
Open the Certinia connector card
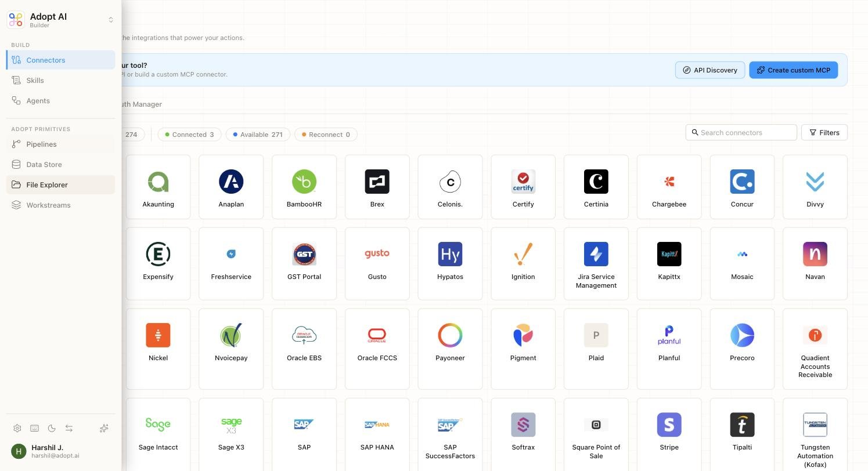tap(596, 187)
